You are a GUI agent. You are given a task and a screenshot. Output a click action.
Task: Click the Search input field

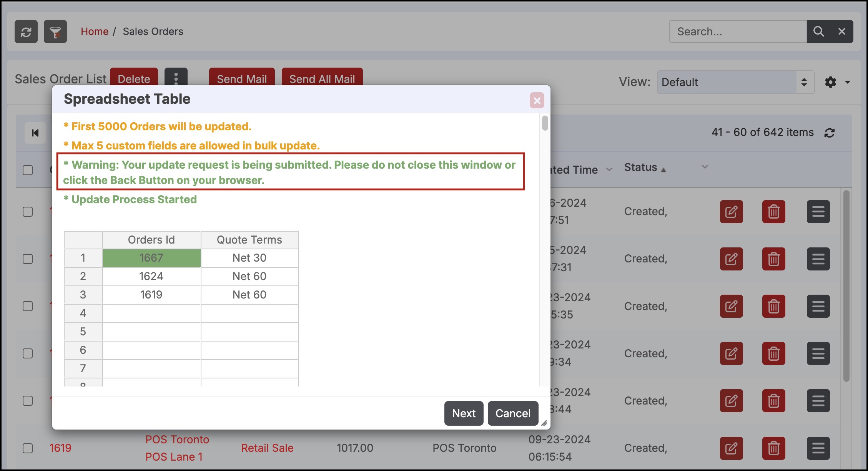coord(737,32)
